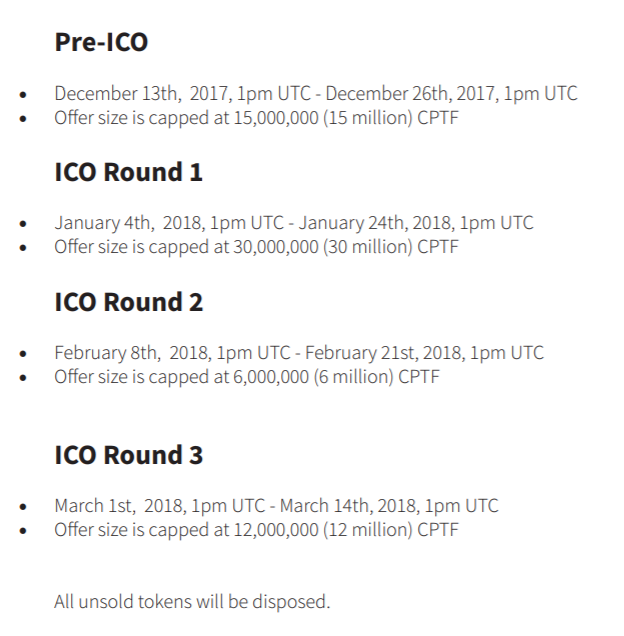The height and width of the screenshot is (636, 624).
Task: Click the ICO Round 2 heading
Action: [128, 302]
